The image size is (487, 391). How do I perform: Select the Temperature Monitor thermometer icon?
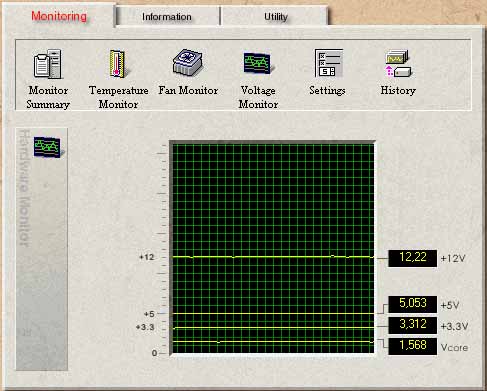tap(118, 63)
